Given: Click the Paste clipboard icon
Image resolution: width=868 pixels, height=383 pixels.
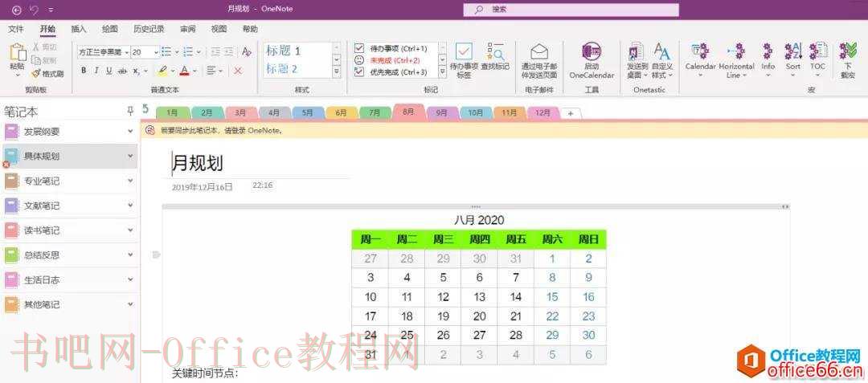Looking at the screenshot, I should (17, 52).
